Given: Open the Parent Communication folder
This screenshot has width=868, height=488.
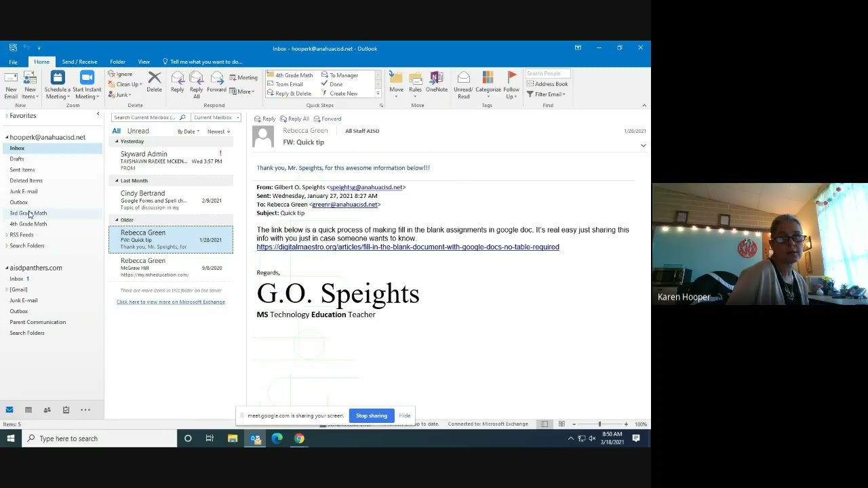Looking at the screenshot, I should (38, 322).
